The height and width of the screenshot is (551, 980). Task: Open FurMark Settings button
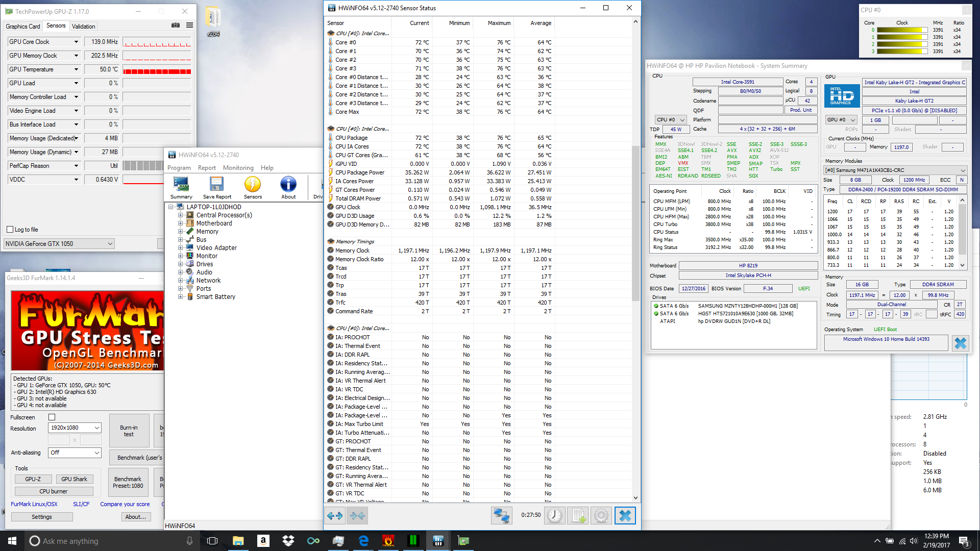point(42,517)
